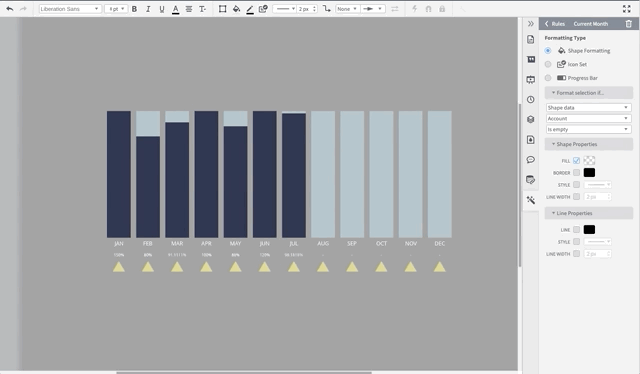Open the quote-mark panel icon

(x=531, y=60)
